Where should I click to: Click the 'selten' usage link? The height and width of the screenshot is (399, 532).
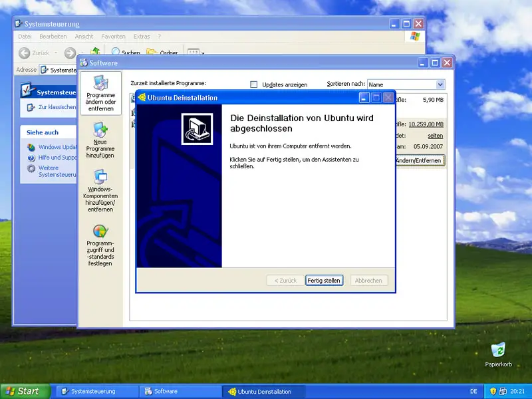pos(436,136)
